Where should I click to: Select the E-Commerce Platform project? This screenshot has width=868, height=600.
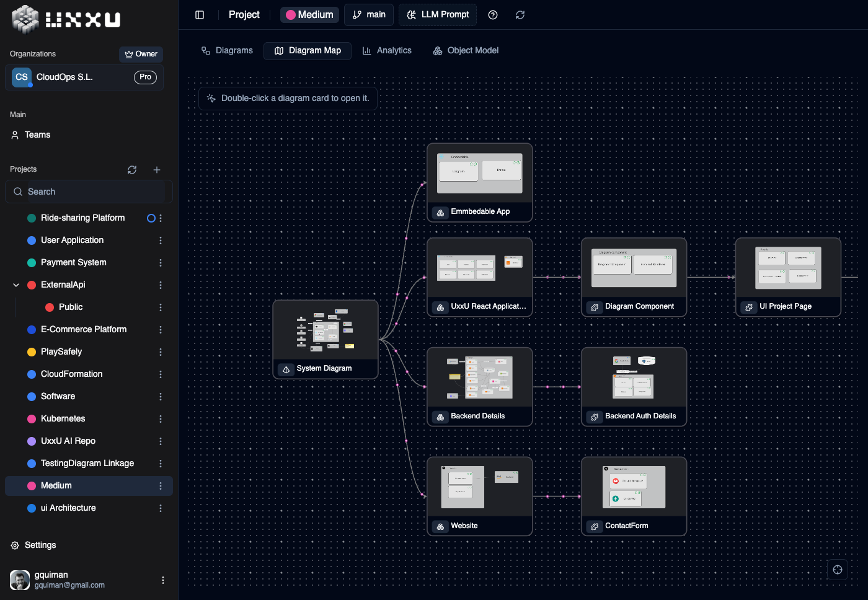tap(89, 330)
